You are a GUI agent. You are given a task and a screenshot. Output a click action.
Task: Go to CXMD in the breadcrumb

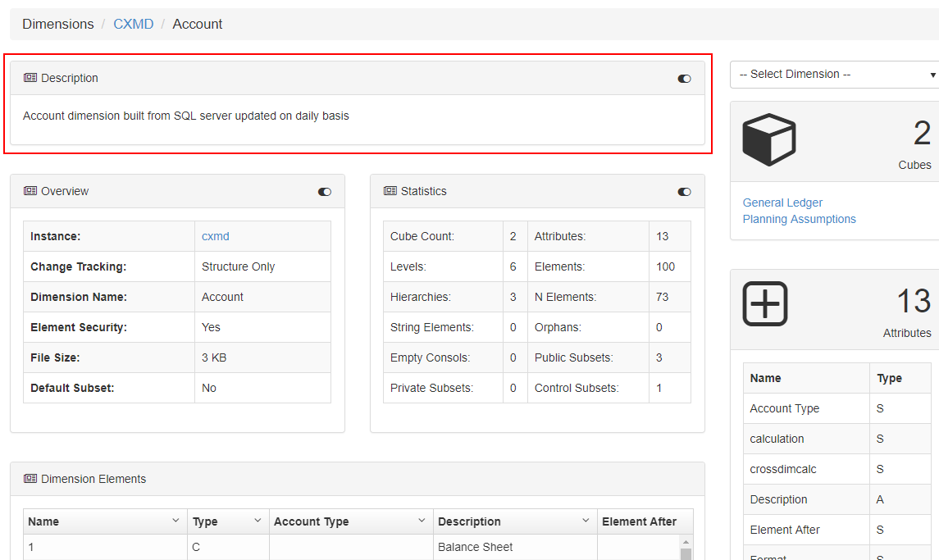134,25
